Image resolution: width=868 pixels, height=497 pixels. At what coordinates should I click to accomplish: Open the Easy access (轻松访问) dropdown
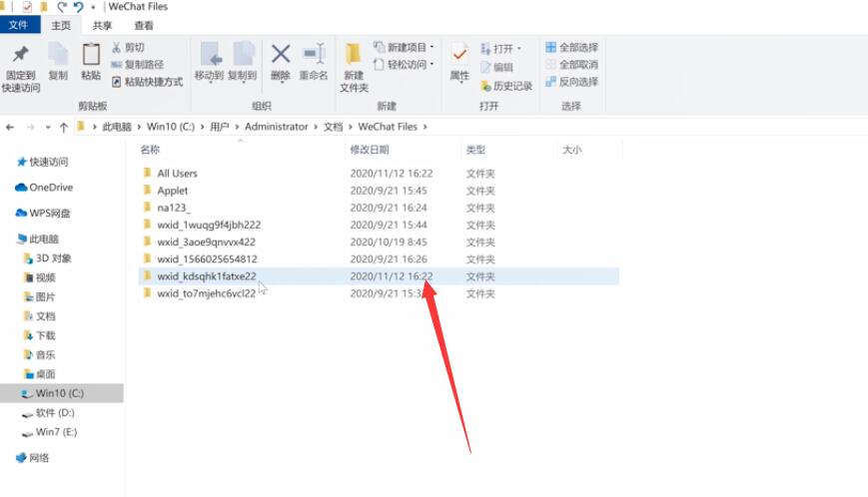click(x=404, y=65)
